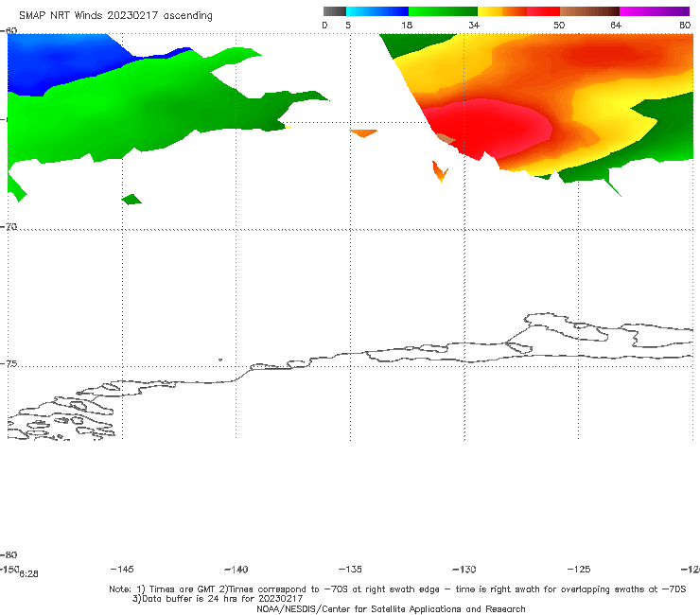Click the note '3)Data buffer is 24 hrs for 20230217'

[x=218, y=599]
